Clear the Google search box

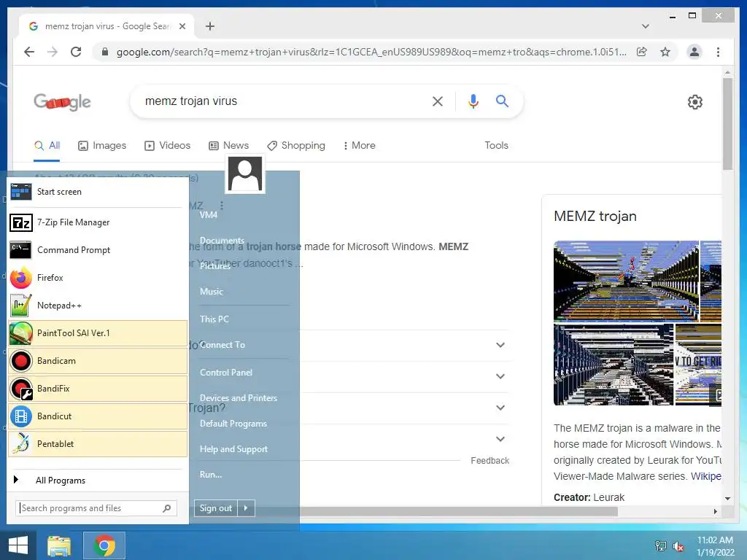438,101
